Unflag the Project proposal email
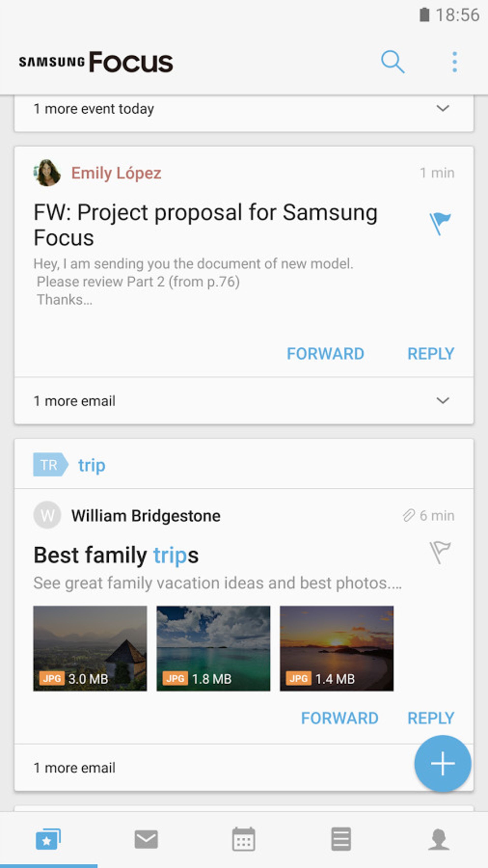This screenshot has height=868, width=488. [440, 223]
